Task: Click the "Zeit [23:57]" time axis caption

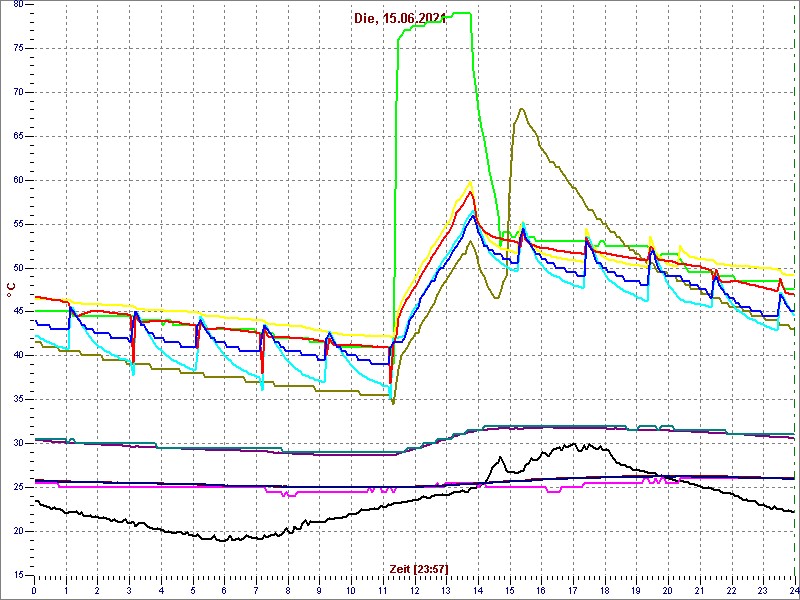Action: pos(419,568)
